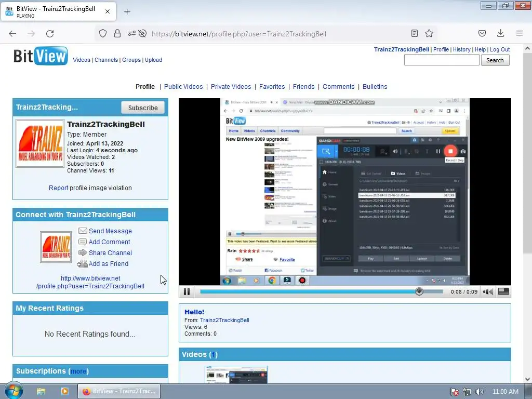
Task: Open Groups in top navigation
Action: [131, 60]
